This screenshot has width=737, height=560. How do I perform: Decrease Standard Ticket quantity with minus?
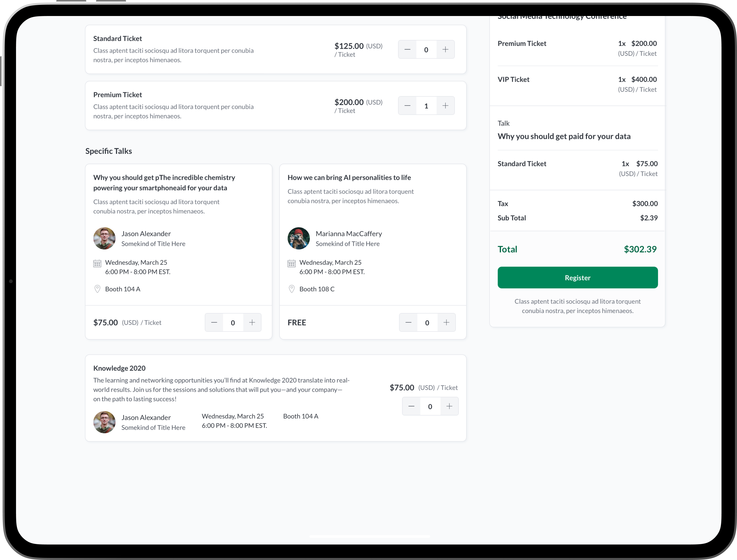pyautogui.click(x=407, y=50)
